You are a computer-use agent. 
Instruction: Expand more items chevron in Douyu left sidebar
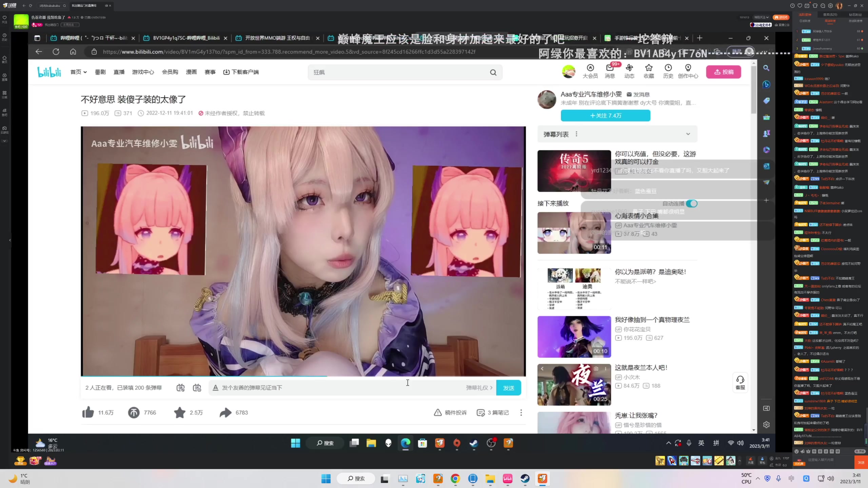4,141
